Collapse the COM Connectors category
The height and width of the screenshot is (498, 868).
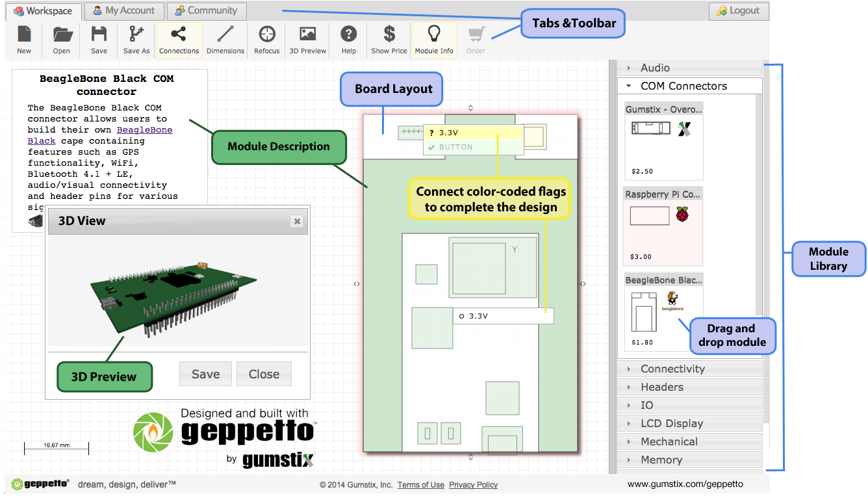click(689, 86)
